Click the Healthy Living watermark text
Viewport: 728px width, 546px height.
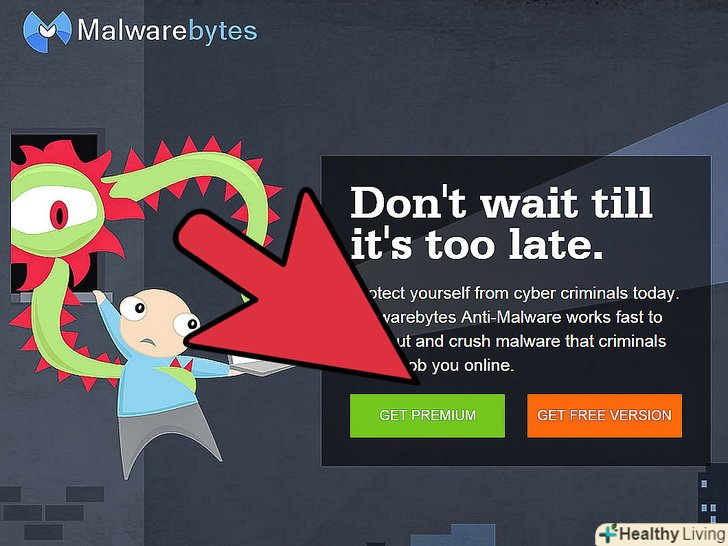tap(672, 534)
